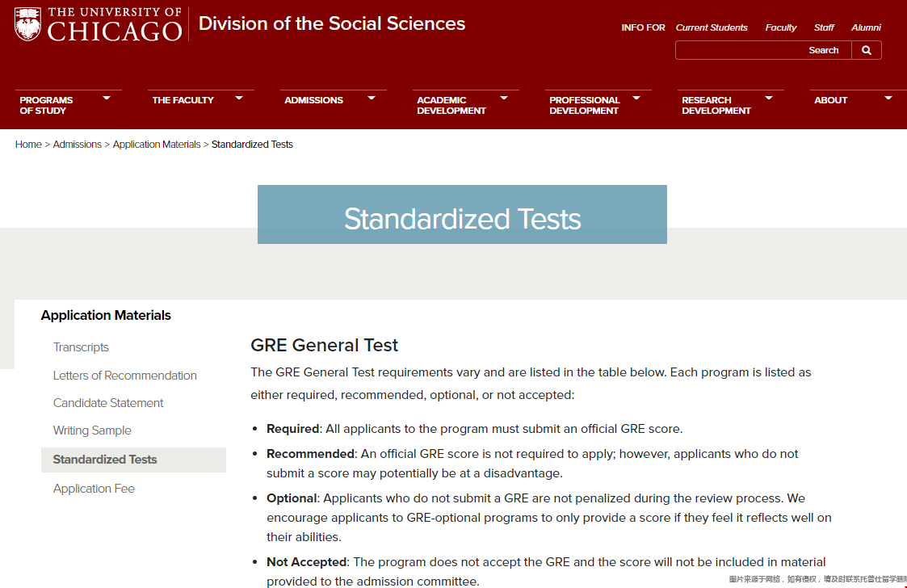Click the University of Chicago logo
The image size is (907, 588).
pos(99,24)
